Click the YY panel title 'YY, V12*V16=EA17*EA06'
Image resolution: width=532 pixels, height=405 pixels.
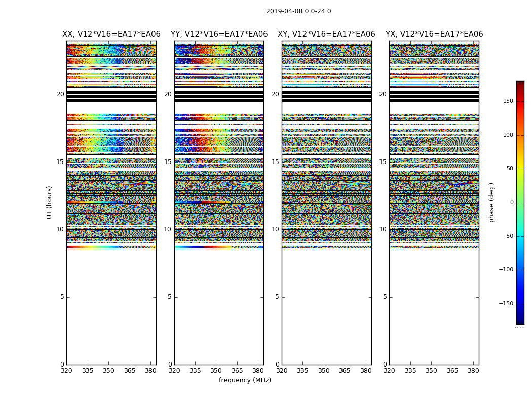coord(219,34)
